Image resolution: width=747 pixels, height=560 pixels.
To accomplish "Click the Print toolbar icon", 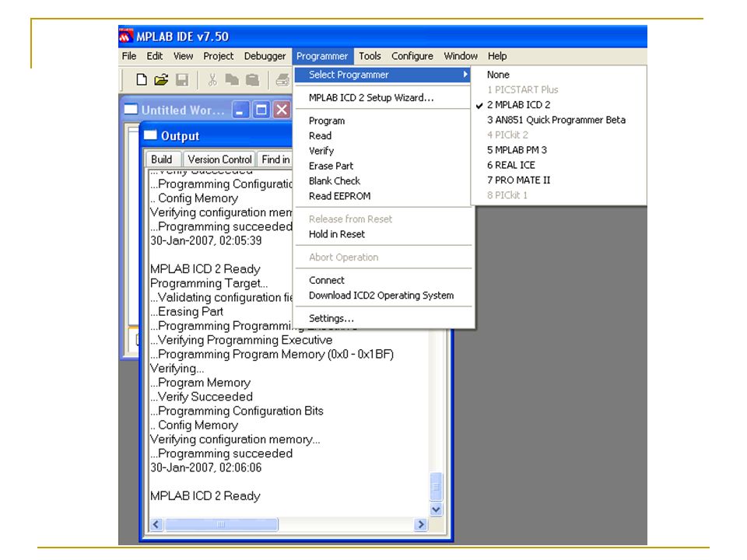I will point(283,79).
